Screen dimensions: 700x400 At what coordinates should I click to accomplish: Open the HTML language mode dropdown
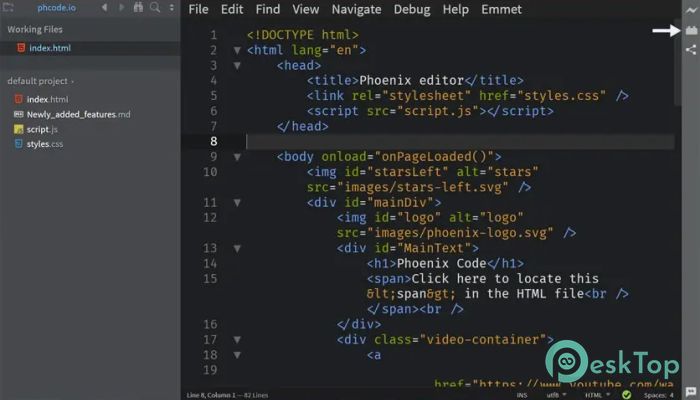tap(597, 395)
